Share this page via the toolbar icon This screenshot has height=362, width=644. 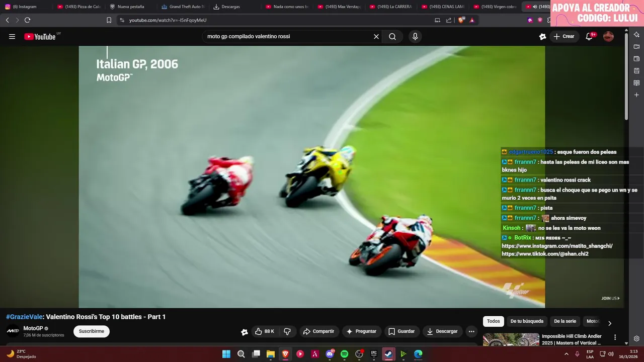point(449,20)
